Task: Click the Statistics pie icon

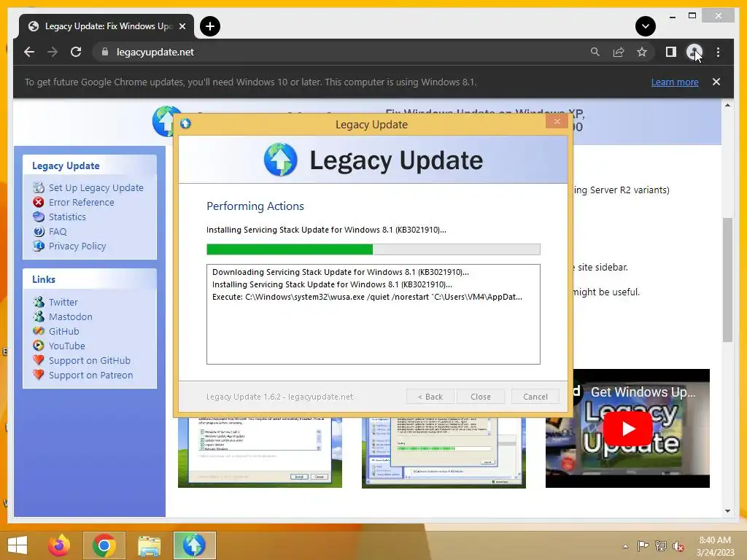Action: [39, 217]
